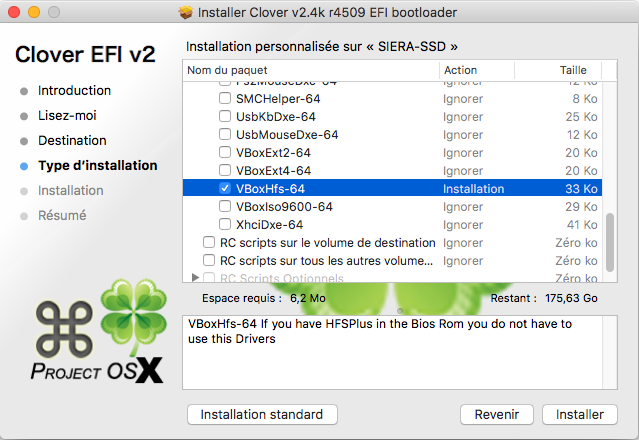Select the VBoxIso9600-64 row name
The image size is (639, 440).
coord(284,207)
